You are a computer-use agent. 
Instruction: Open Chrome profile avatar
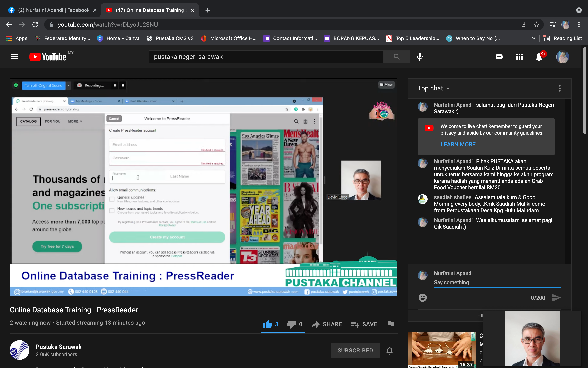point(566,25)
